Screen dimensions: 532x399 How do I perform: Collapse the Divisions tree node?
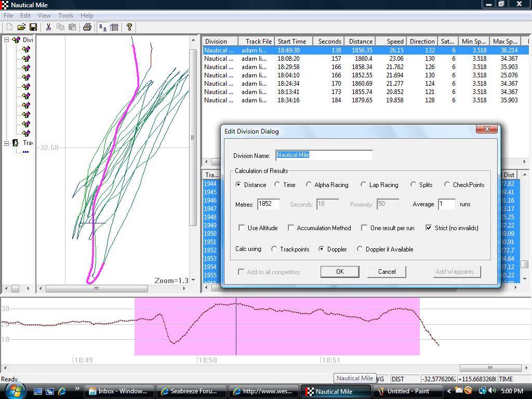point(7,40)
